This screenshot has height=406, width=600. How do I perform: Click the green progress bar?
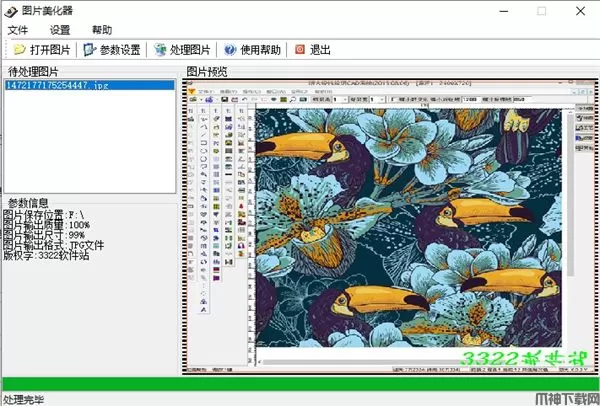pos(300,383)
